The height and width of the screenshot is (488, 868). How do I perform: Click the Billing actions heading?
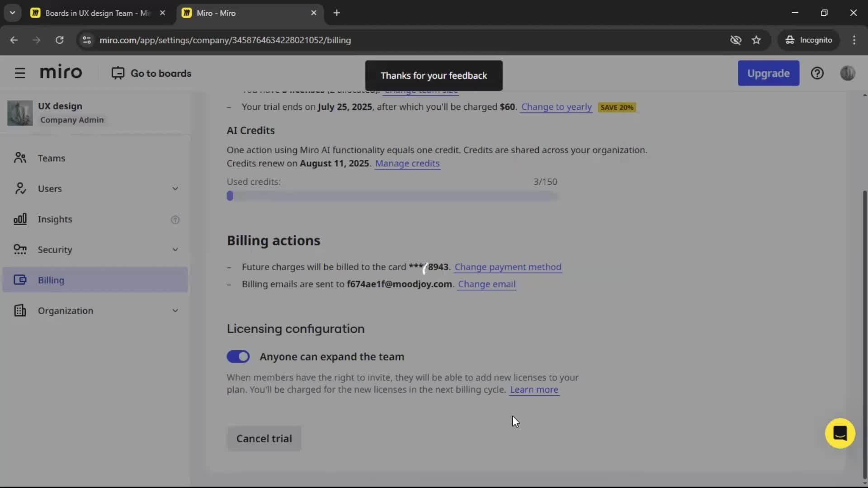[274, 240]
